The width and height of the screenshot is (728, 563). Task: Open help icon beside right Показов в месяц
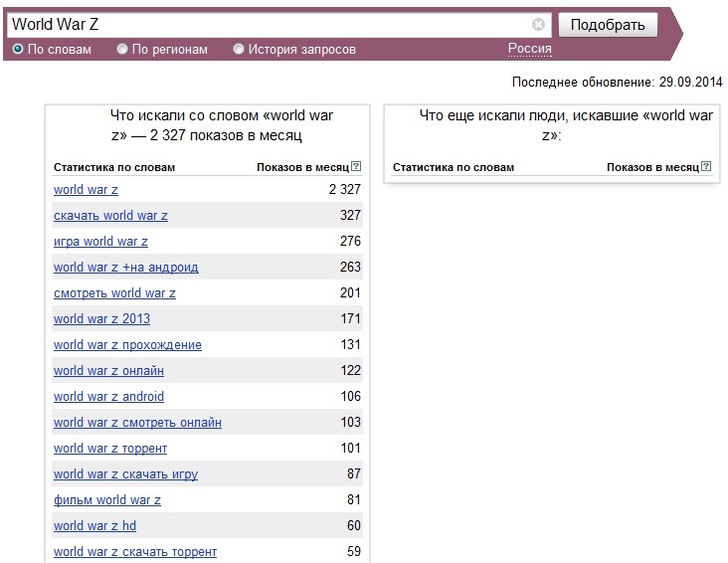[x=706, y=166]
